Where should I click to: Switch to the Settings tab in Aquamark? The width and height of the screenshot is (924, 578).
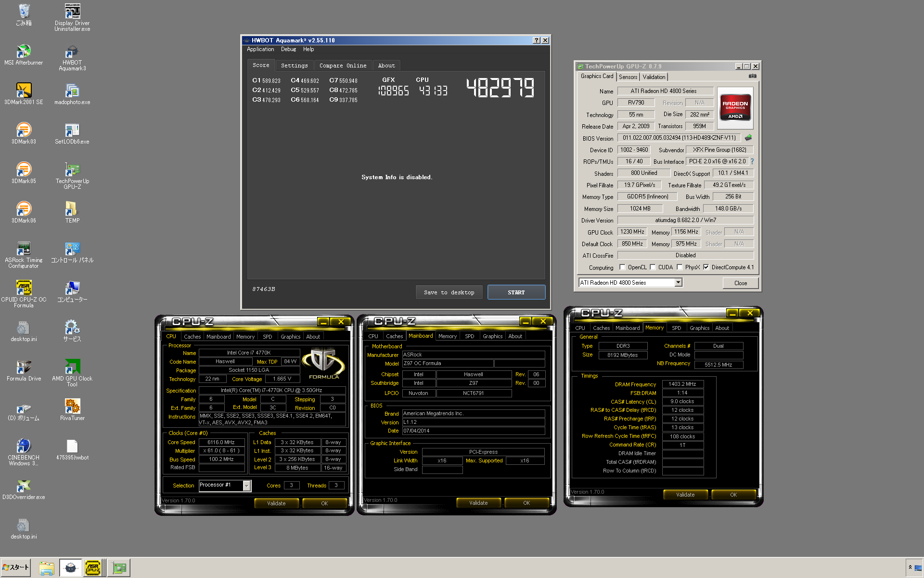click(x=294, y=66)
